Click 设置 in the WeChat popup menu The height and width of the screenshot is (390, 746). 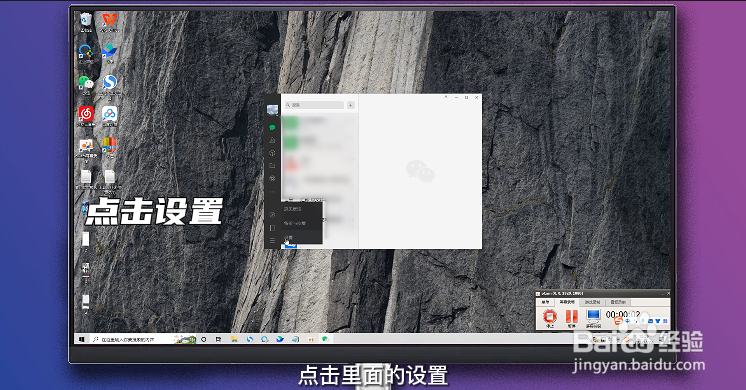[x=302, y=237]
